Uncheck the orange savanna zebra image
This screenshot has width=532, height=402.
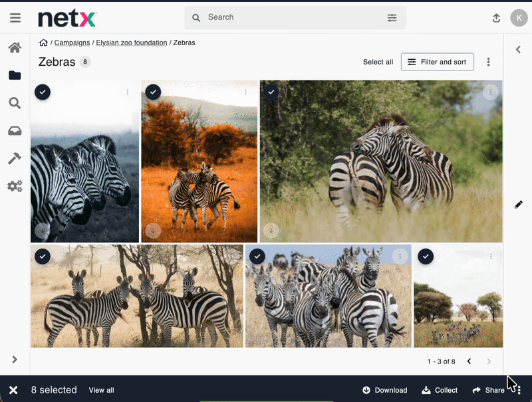point(153,92)
